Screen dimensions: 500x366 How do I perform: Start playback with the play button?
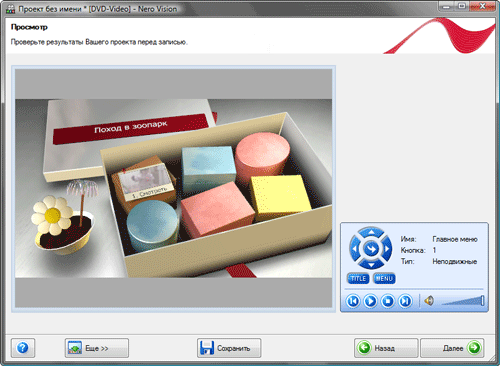point(370,301)
